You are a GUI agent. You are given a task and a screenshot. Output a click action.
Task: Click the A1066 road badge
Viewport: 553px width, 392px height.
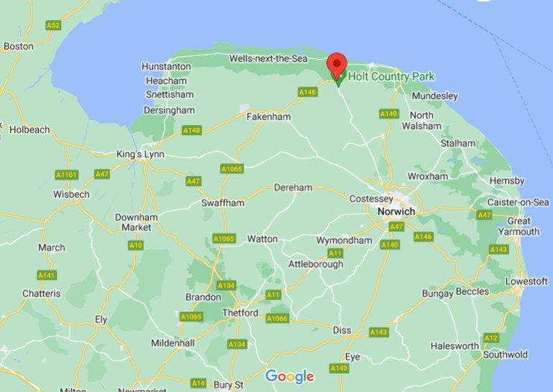coord(277,319)
